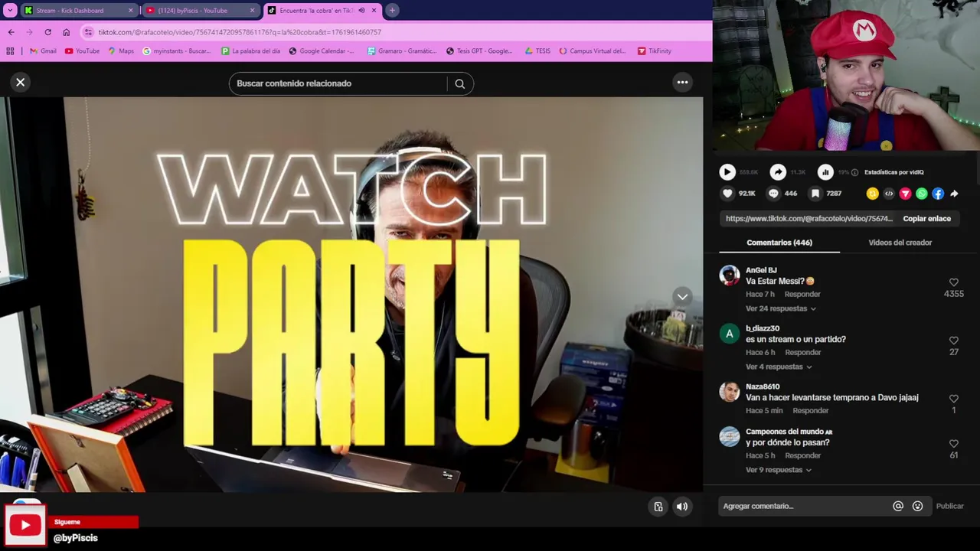Open comments via the speech bubble icon

click(773, 194)
